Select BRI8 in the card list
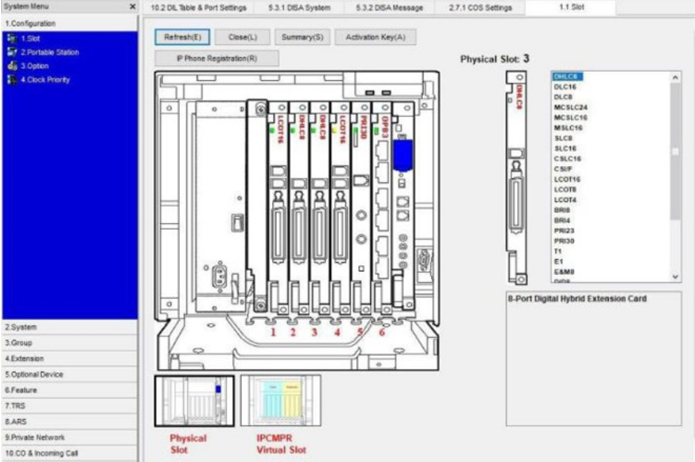This screenshot has height=462, width=695. point(562,210)
